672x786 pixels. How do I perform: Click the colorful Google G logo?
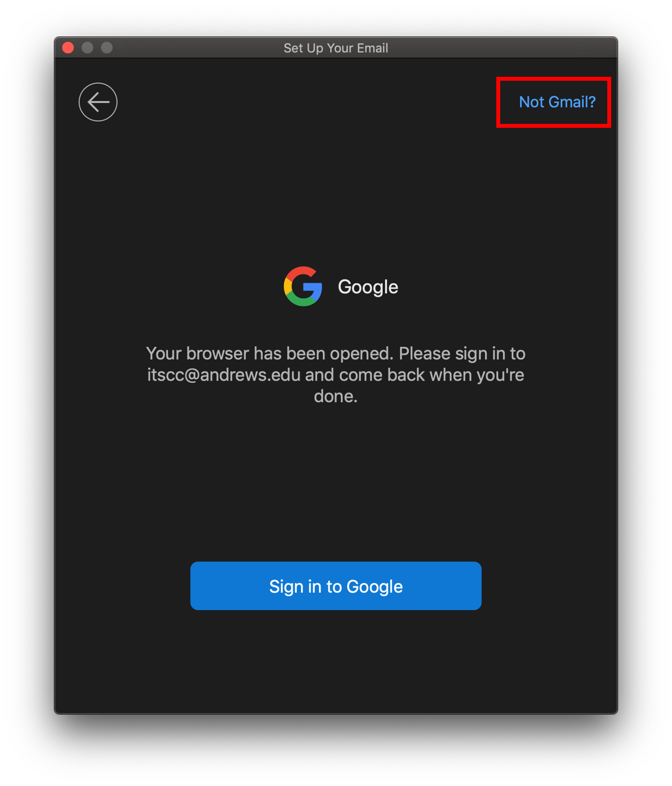point(303,286)
